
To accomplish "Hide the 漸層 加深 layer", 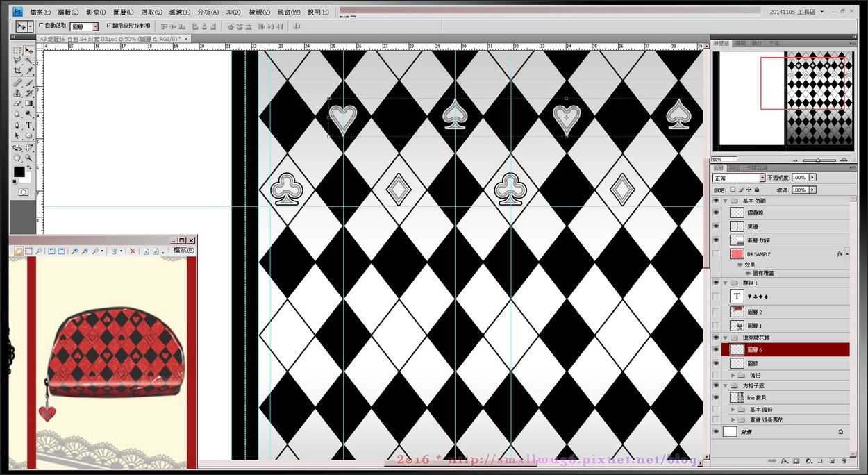I will (x=715, y=240).
